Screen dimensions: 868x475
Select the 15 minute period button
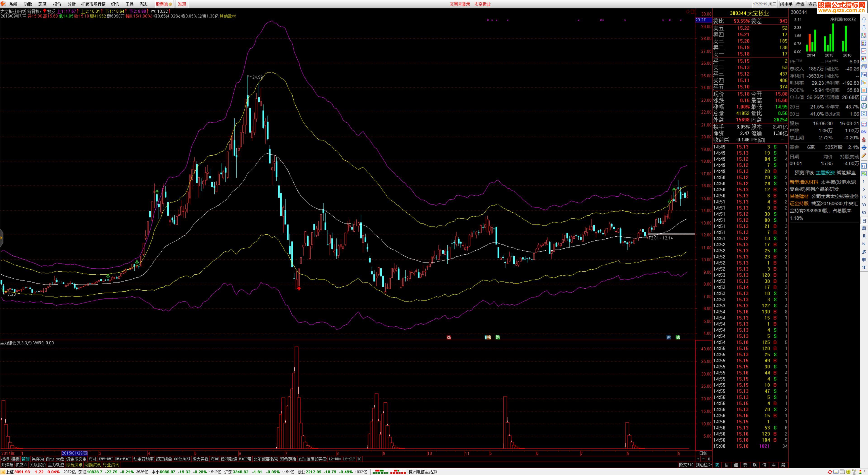(864, 197)
